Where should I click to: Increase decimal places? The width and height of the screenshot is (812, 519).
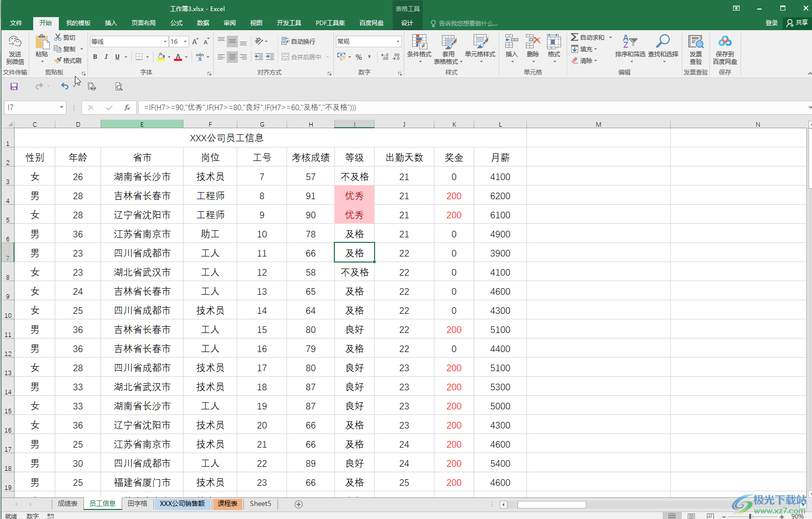(385, 57)
